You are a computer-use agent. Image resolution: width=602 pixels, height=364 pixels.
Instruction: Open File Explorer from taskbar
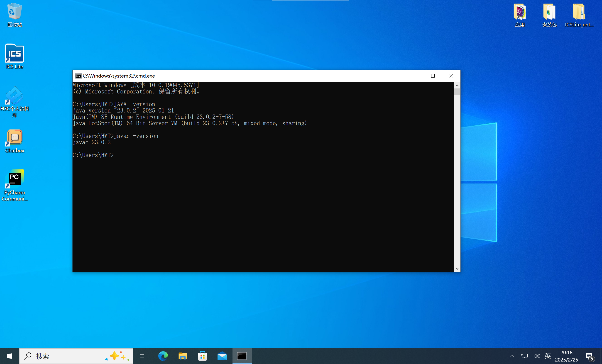[x=183, y=356]
